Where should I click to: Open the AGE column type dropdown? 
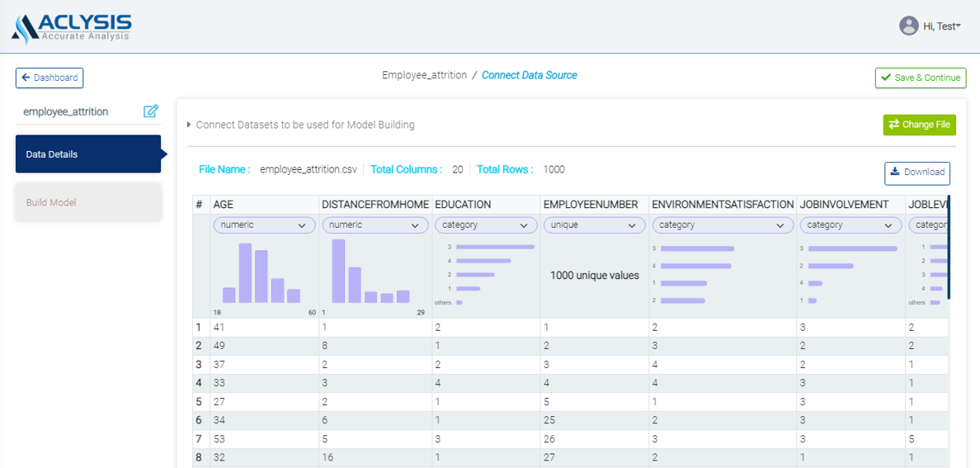[264, 225]
